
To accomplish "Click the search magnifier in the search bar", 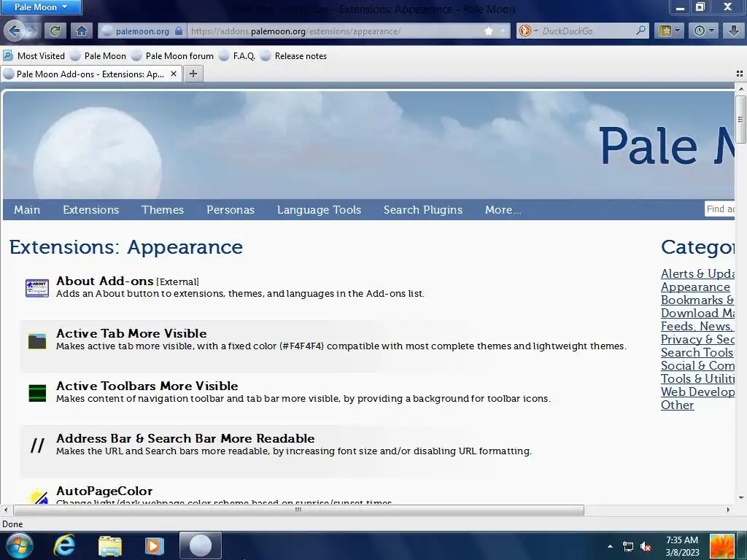I will tap(640, 31).
